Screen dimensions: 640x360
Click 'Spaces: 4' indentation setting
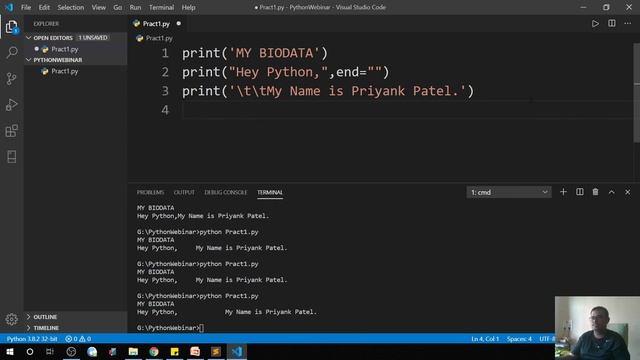[x=519, y=339]
